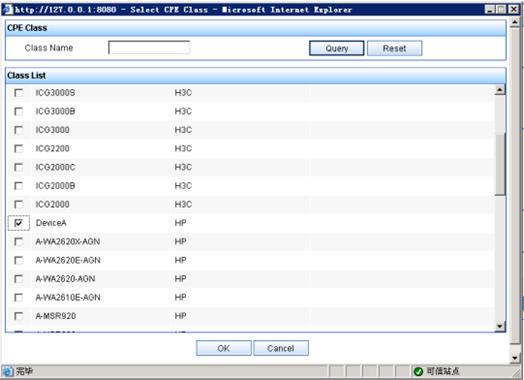
Task: Uncheck the DeviceA checkbox
Action: (19, 223)
